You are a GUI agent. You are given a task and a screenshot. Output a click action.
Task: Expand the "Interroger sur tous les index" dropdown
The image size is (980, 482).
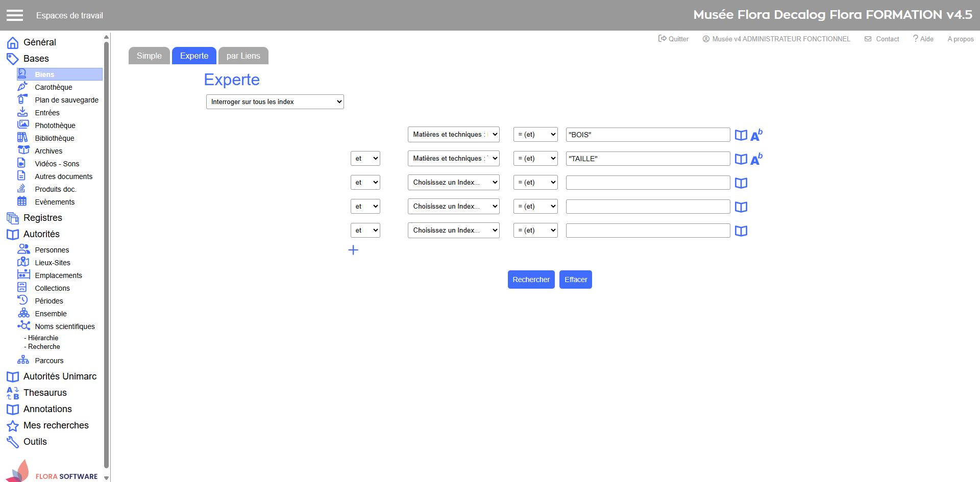(x=275, y=102)
